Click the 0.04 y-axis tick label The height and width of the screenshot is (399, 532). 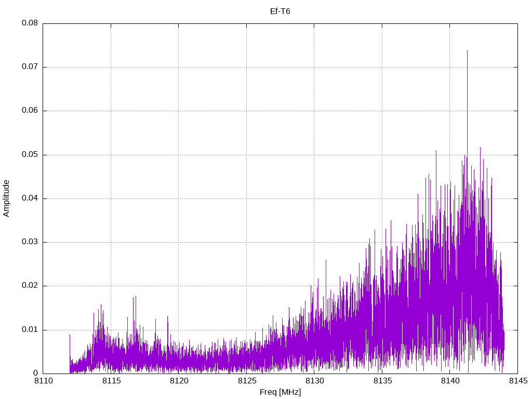(x=30, y=198)
